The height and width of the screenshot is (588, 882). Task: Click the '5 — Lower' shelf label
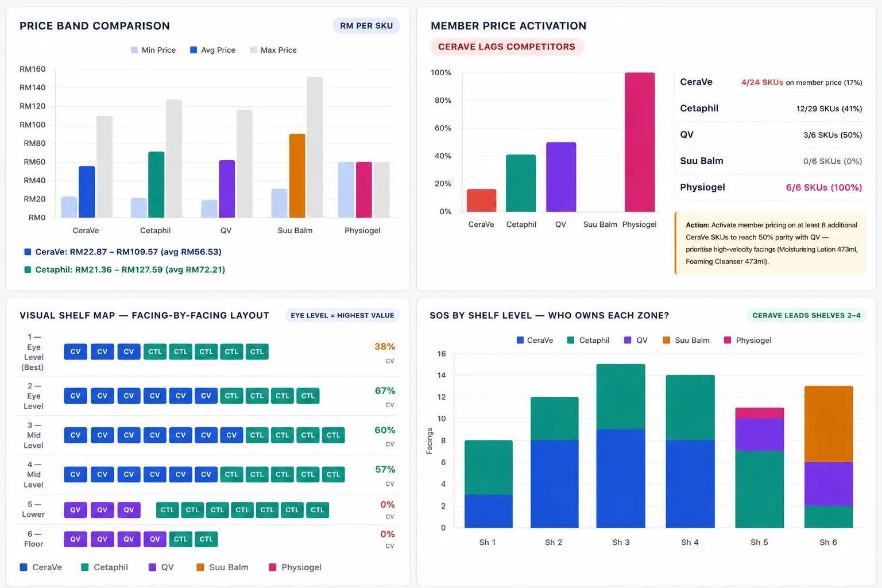click(x=33, y=509)
